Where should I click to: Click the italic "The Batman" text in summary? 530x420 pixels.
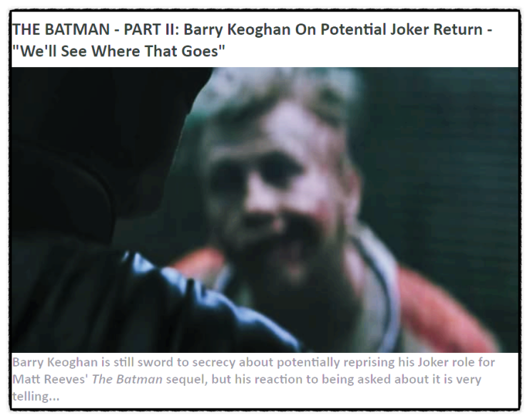pyautogui.click(x=127, y=379)
